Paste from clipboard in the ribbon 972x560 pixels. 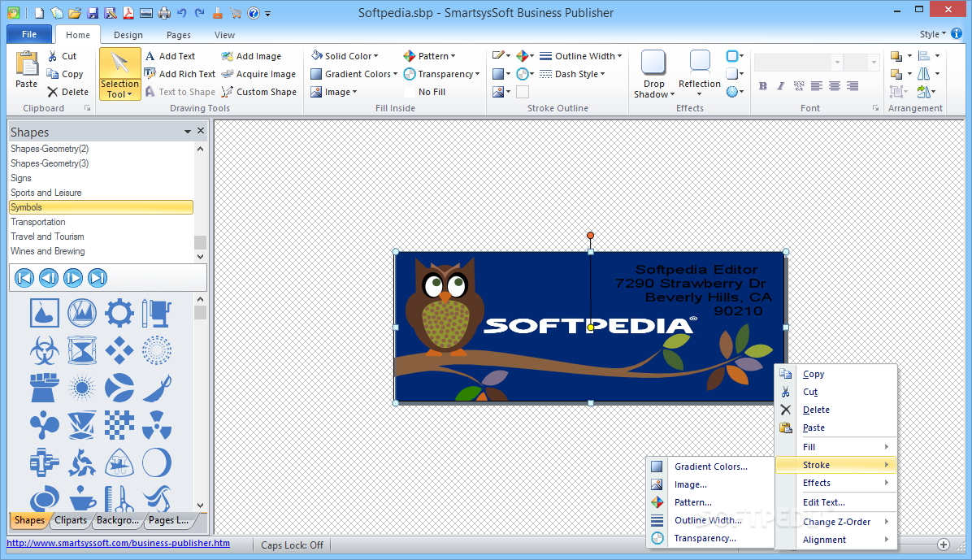pyautogui.click(x=27, y=69)
